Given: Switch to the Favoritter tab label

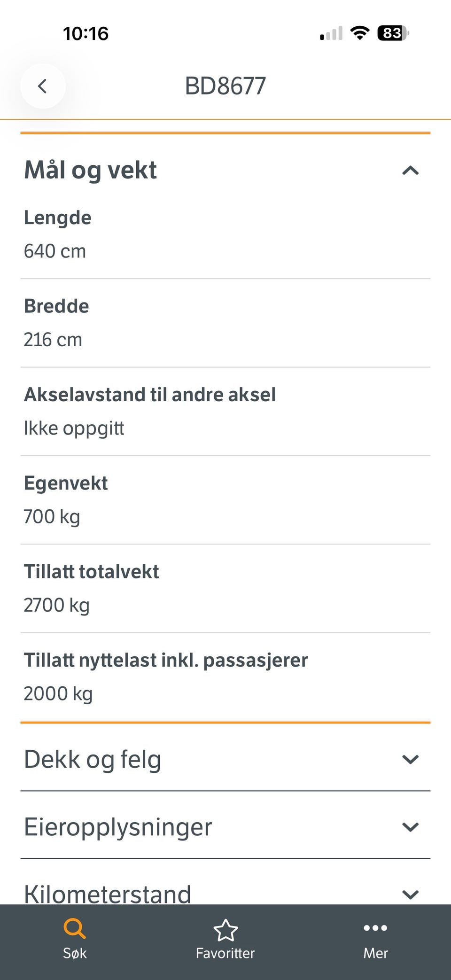Looking at the screenshot, I should tap(225, 953).
